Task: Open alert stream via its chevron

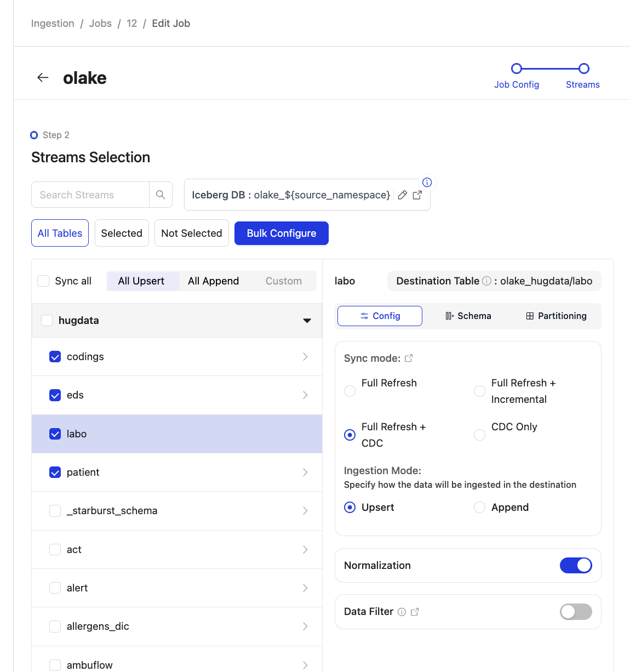Action: (305, 588)
